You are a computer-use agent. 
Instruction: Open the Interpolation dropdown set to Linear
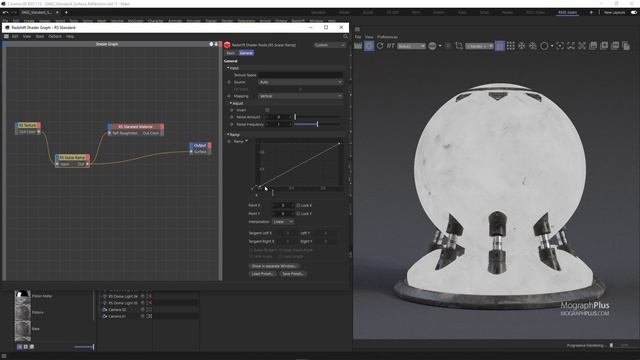pyautogui.click(x=283, y=222)
